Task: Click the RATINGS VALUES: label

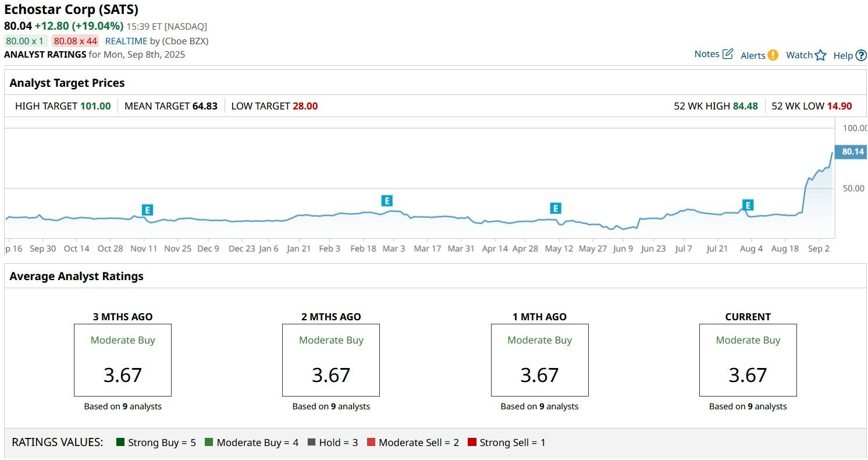Action: 58,443
